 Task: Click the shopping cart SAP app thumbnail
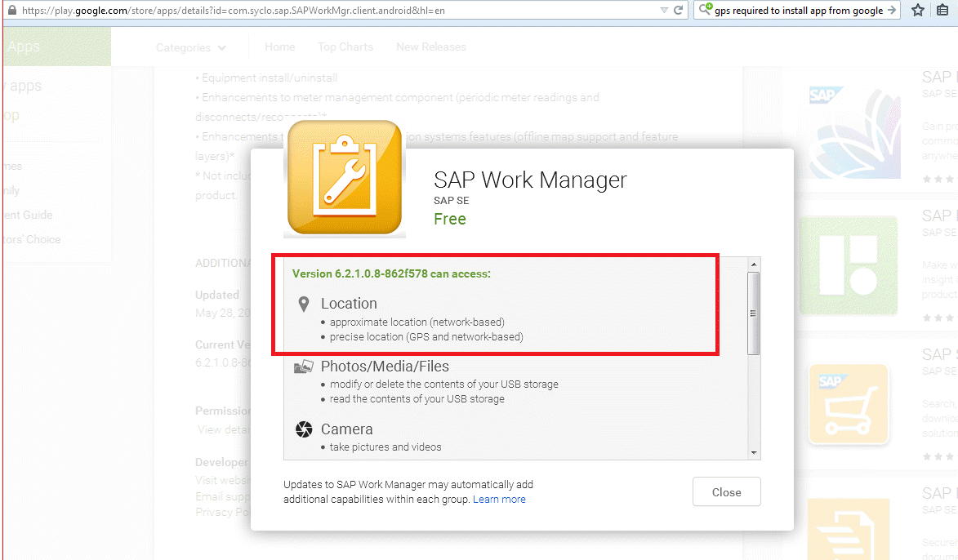[x=848, y=404]
